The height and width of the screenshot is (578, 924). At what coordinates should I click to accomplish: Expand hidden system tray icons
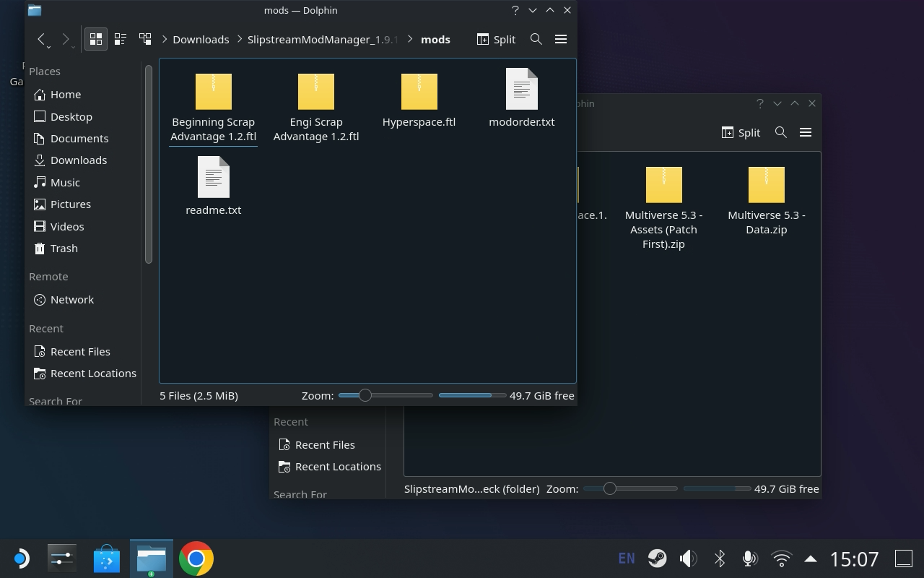[x=811, y=558]
